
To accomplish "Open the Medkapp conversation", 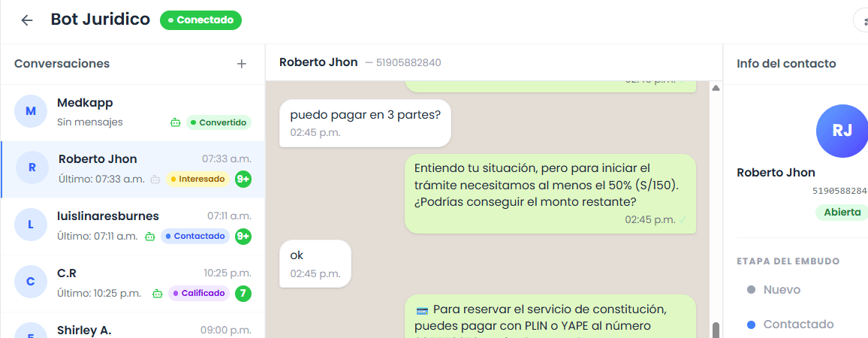I will pyautogui.click(x=133, y=113).
